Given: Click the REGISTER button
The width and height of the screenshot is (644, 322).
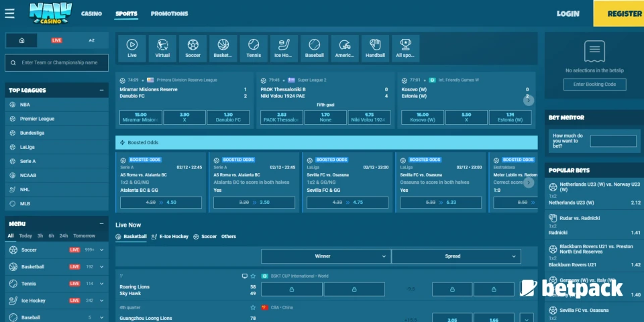Looking at the screenshot, I should 619,13.
